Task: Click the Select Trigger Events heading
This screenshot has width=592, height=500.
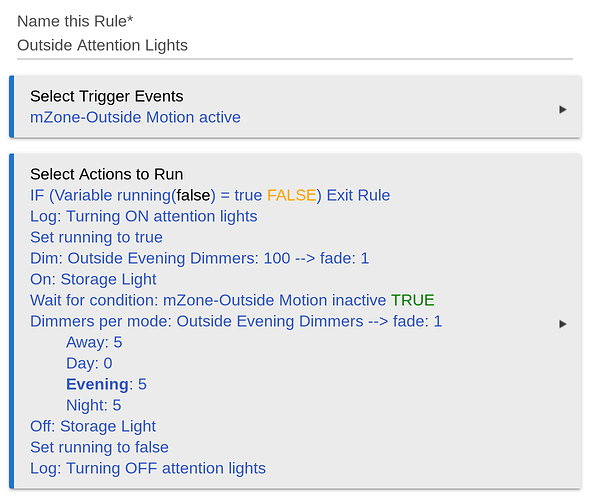Action: click(x=107, y=96)
